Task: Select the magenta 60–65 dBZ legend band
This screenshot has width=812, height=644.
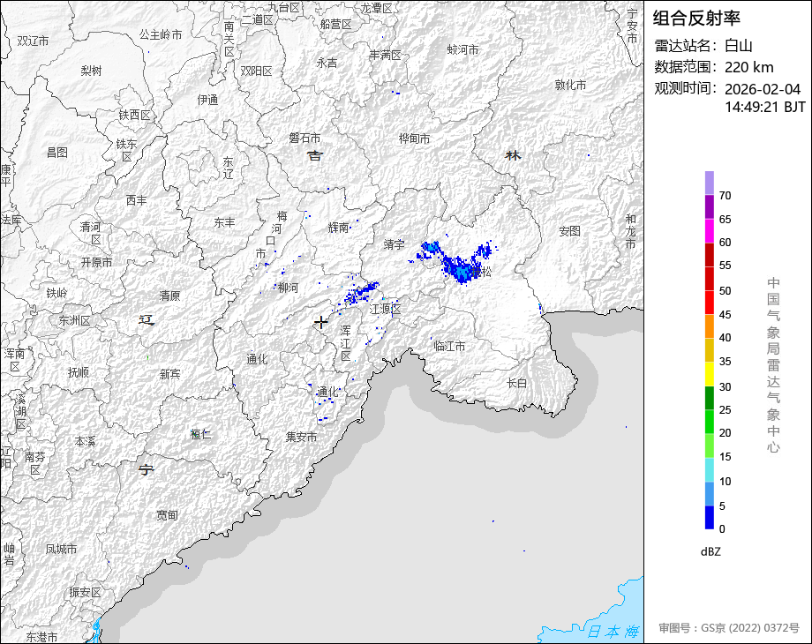Action: 709,231
